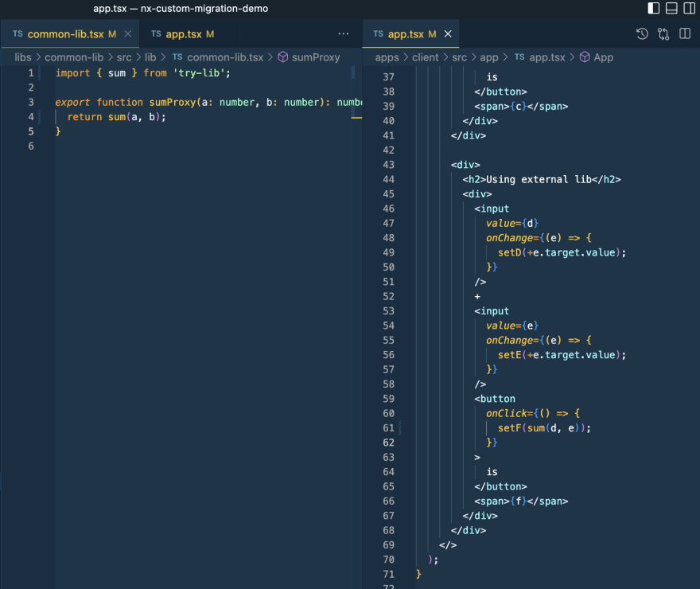Expand the common-lib folder breadcrumb
This screenshot has height=589, width=700.
(74, 57)
